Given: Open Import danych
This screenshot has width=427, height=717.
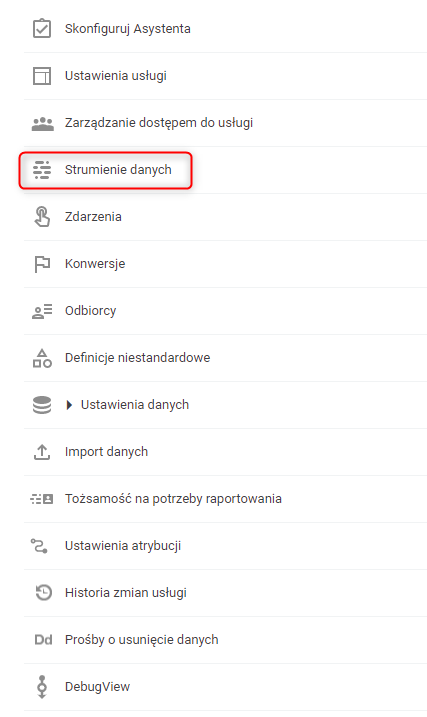Looking at the screenshot, I should [106, 452].
